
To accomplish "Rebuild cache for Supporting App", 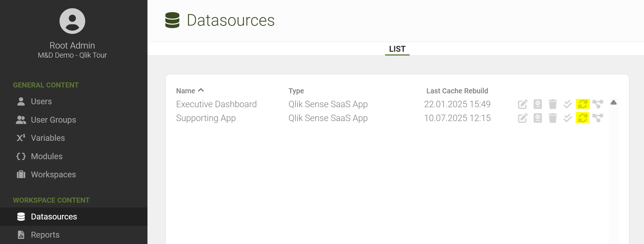I will tap(583, 118).
